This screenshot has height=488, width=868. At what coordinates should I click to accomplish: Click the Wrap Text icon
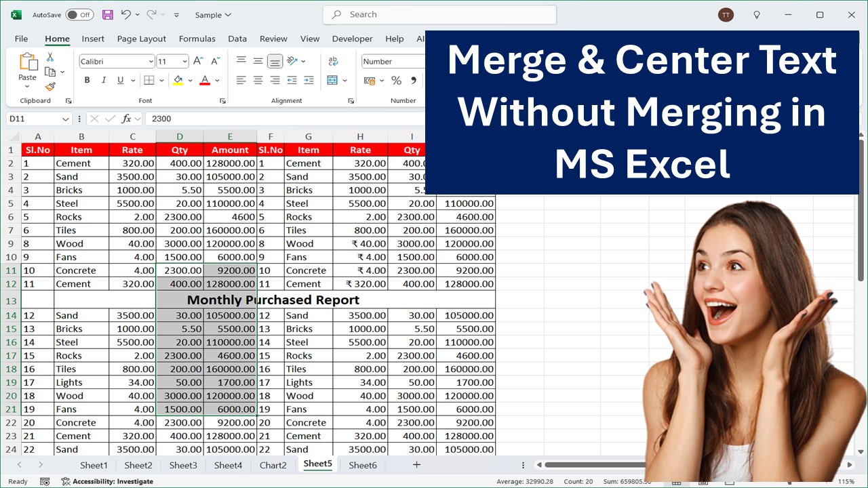pos(332,61)
